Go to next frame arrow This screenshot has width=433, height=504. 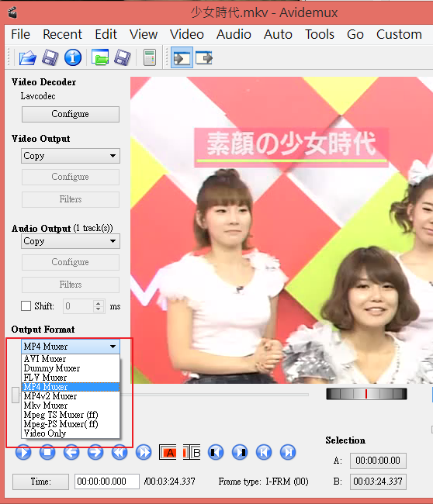pyautogui.click(x=95, y=453)
